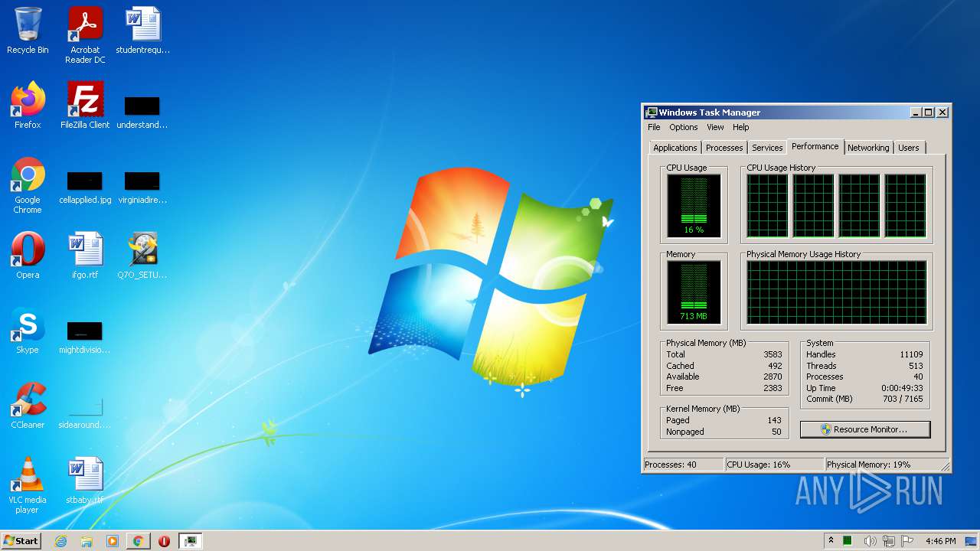Select the sidearound... desktop file
This screenshot has height=551, width=980.
click(85, 412)
